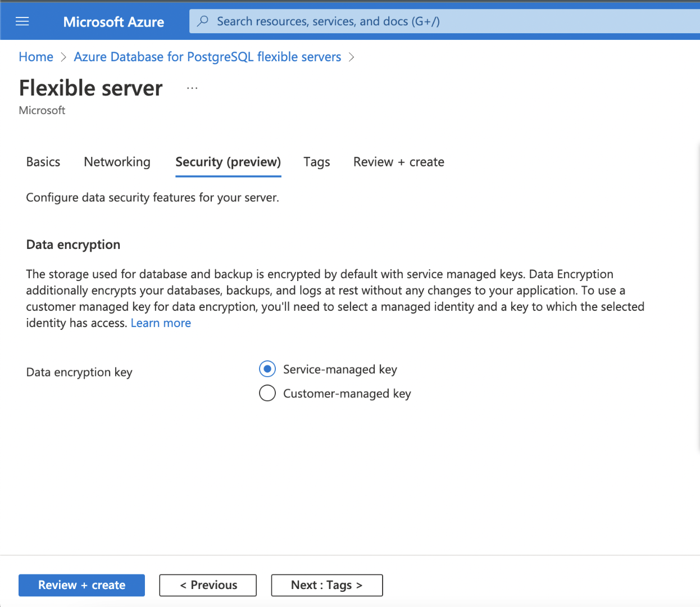
Task: Go to the Home breadcrumb
Action: (36, 57)
